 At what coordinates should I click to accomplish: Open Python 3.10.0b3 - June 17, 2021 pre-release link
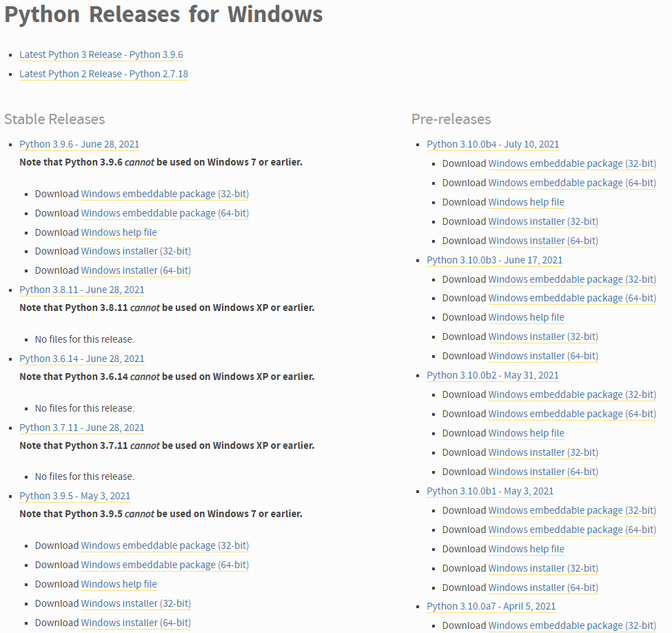pos(495,261)
